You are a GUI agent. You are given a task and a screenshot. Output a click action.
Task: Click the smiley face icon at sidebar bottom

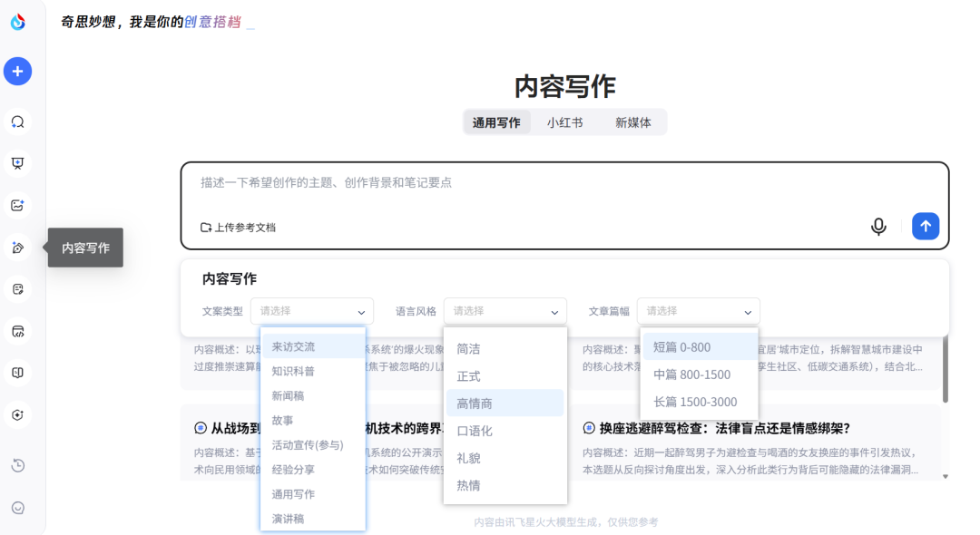pos(17,508)
